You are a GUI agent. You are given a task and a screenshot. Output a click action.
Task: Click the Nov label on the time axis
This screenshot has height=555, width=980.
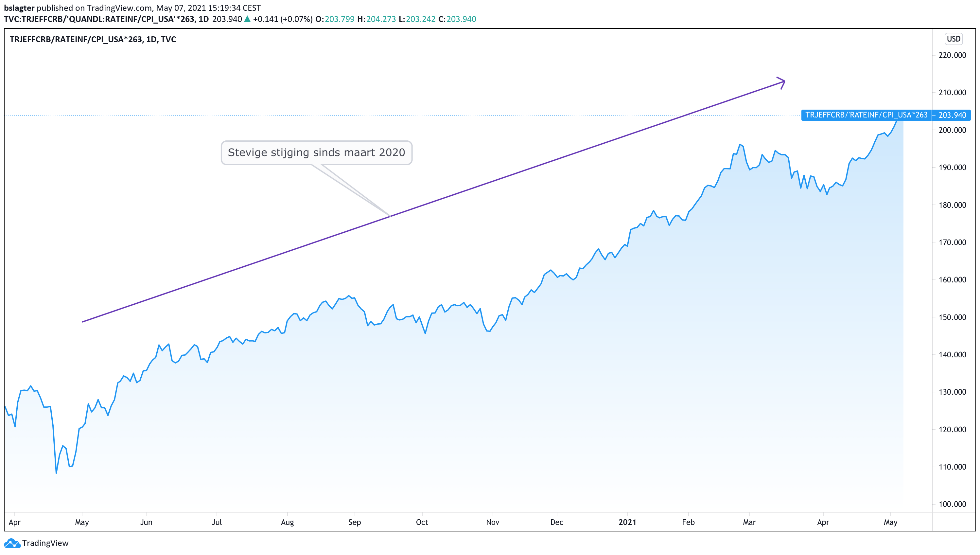click(492, 522)
